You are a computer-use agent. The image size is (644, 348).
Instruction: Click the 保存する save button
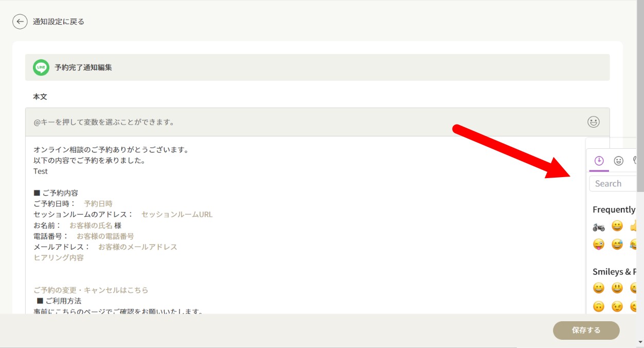point(586,330)
